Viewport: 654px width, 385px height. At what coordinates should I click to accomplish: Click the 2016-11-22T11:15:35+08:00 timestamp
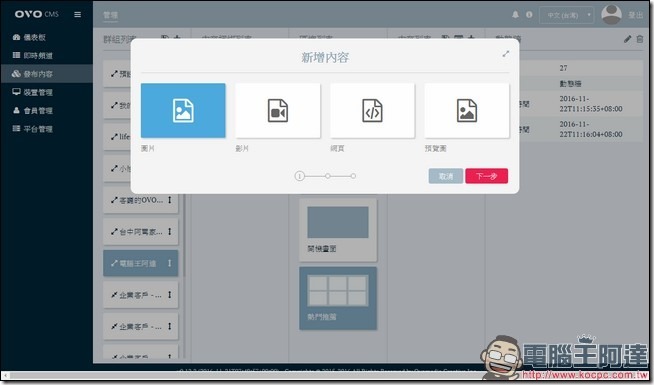click(x=591, y=104)
